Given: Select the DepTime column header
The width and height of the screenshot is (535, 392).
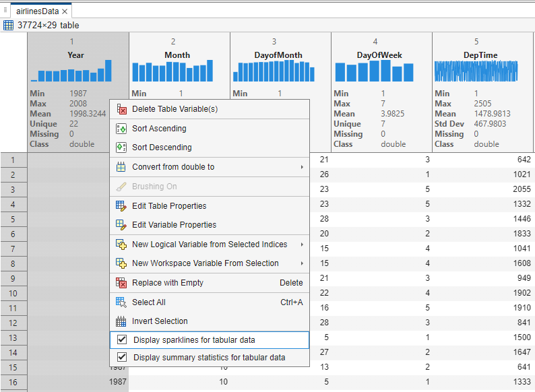Looking at the screenshot, I should [x=482, y=55].
